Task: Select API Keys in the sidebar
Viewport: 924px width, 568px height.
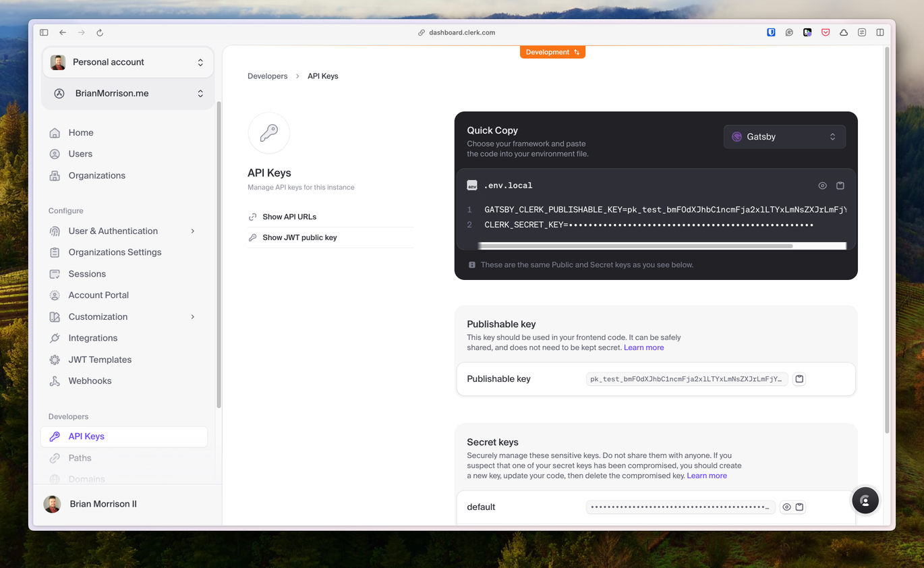Action: point(124,436)
